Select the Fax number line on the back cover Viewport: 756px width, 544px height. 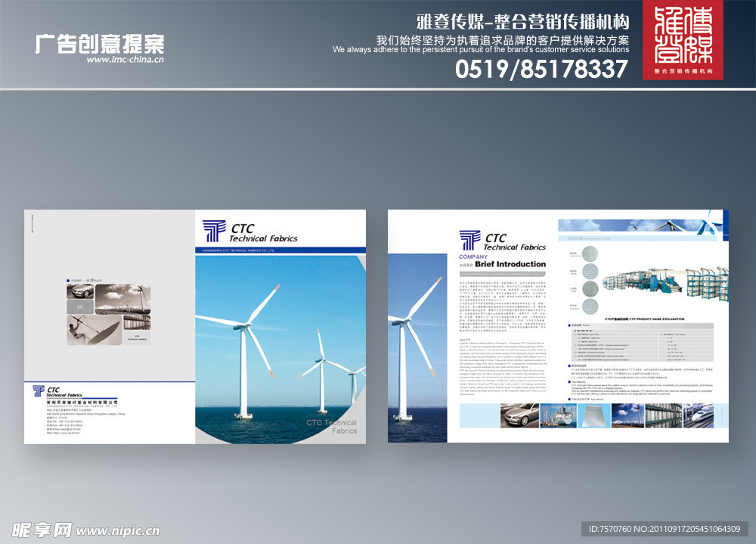[64, 425]
